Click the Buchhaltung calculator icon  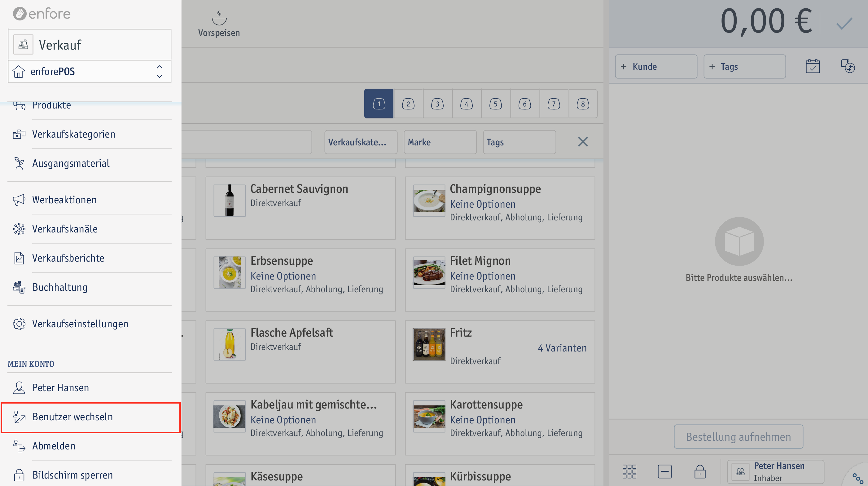click(x=19, y=287)
